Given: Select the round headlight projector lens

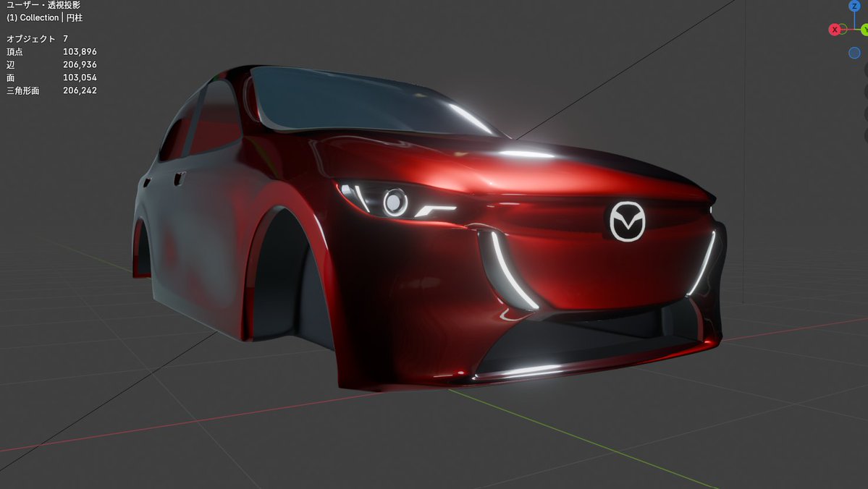Looking at the screenshot, I should click(395, 203).
